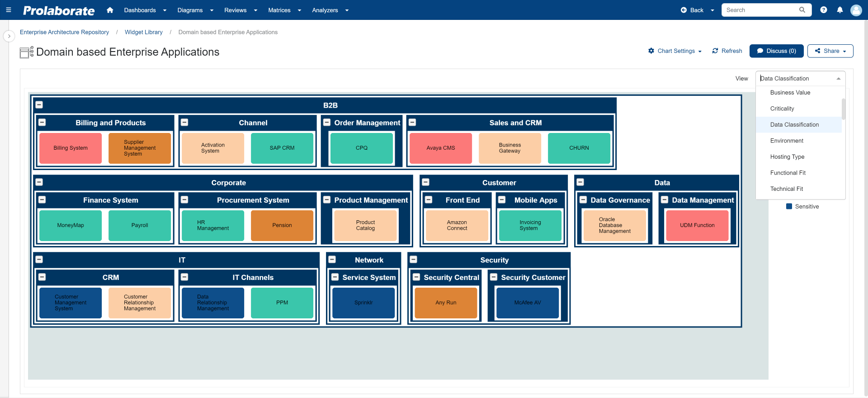Click the Discuss (0) button
The image size is (868, 398).
[777, 51]
